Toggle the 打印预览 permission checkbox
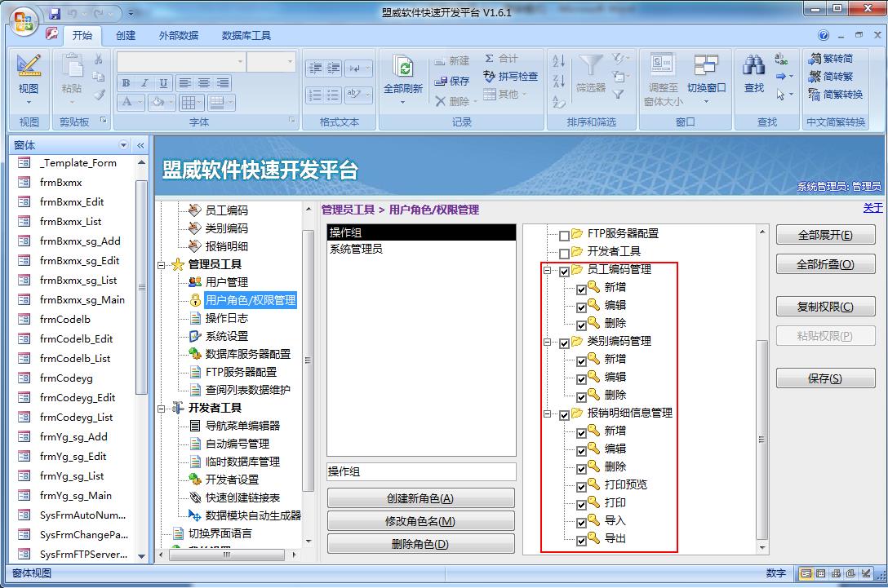The image size is (888, 588). pos(581,486)
